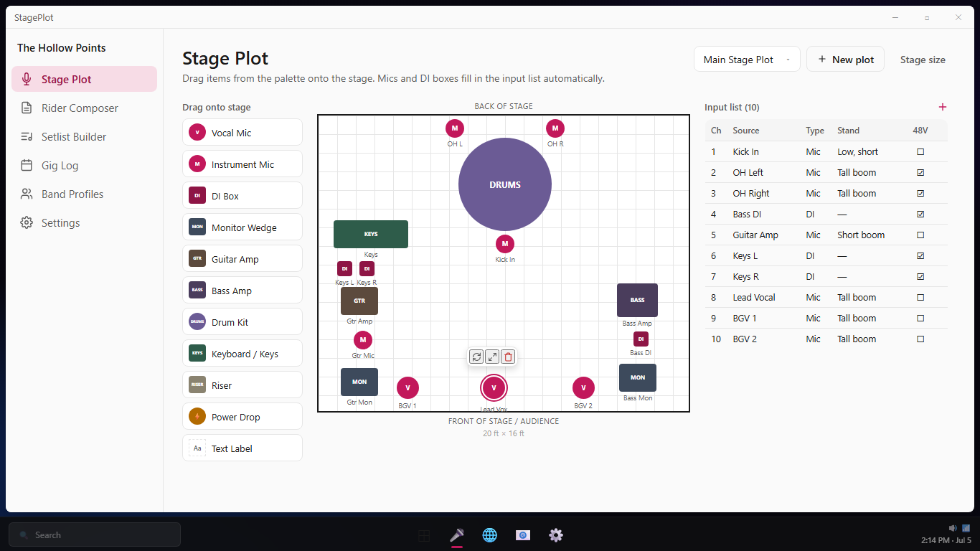Open Settings in the sidebar

(84, 222)
